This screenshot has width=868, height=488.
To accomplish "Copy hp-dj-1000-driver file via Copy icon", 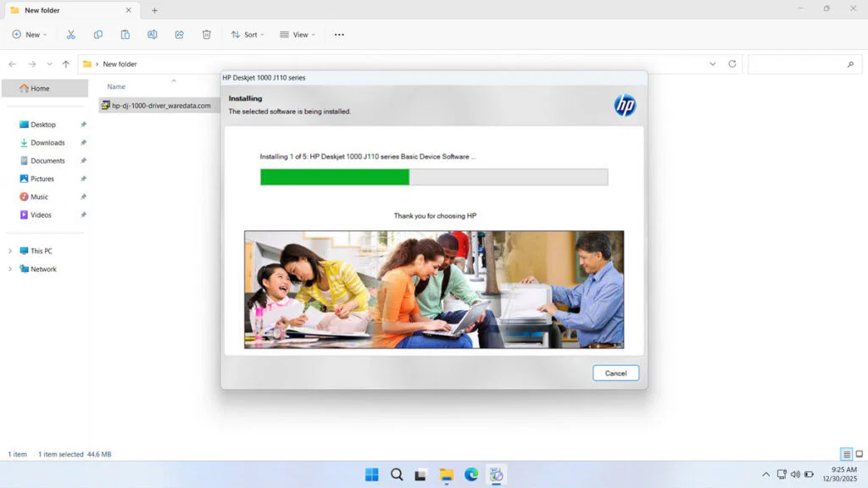I will pyautogui.click(x=98, y=34).
